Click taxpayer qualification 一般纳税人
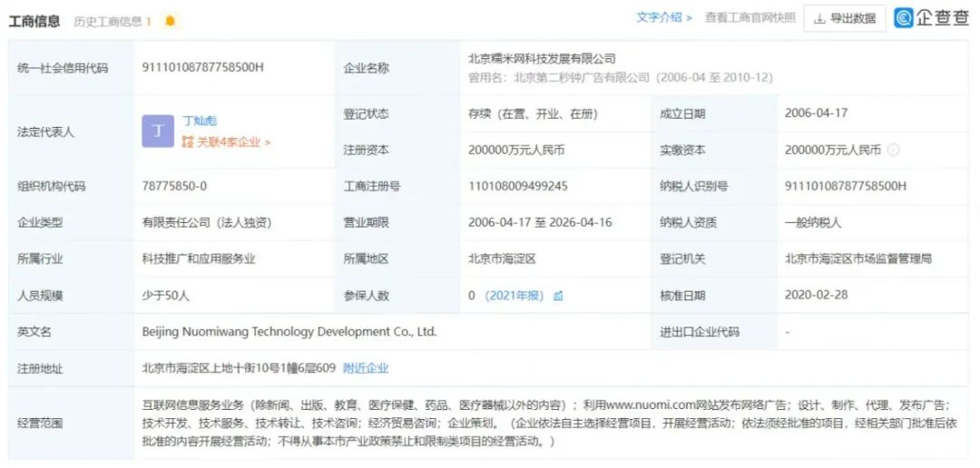Image resolution: width=980 pixels, height=468 pixels. coord(813,222)
